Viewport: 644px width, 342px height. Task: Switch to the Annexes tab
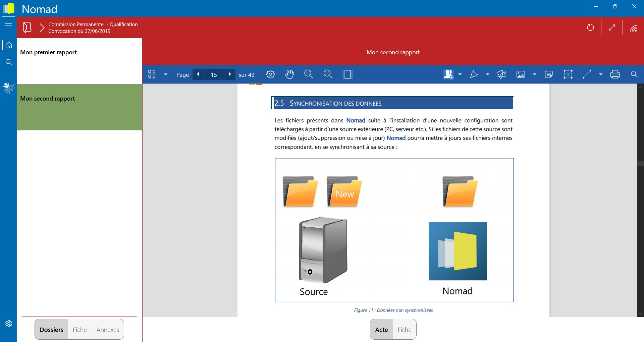(108, 330)
